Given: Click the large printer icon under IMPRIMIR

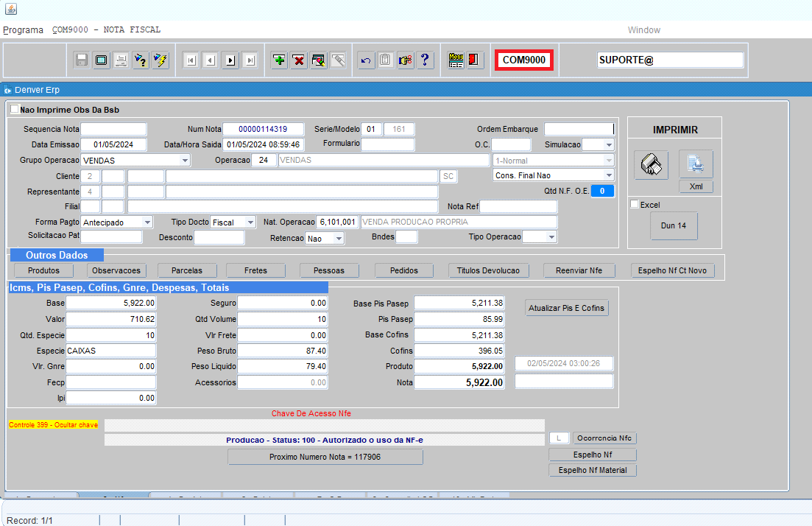Looking at the screenshot, I should pos(651,165).
